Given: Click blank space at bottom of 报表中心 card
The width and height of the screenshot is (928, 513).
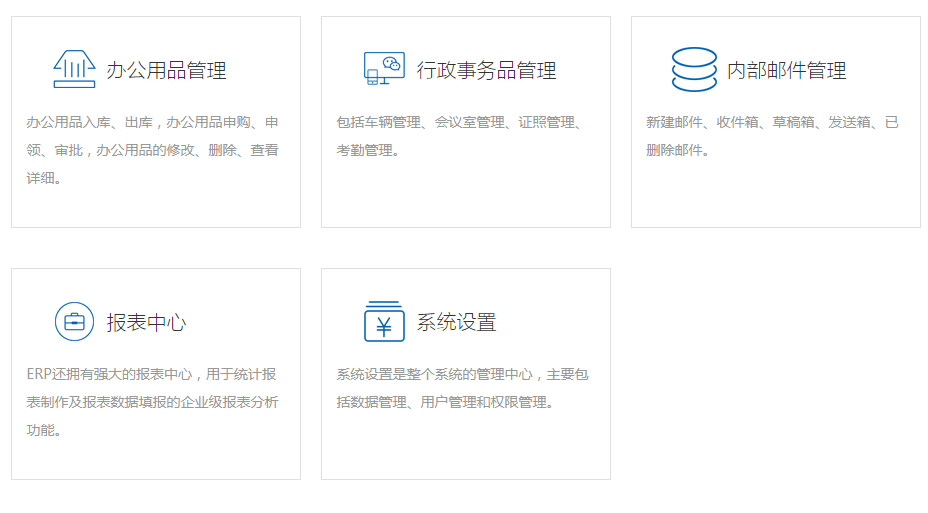Looking at the screenshot, I should click(x=155, y=460).
